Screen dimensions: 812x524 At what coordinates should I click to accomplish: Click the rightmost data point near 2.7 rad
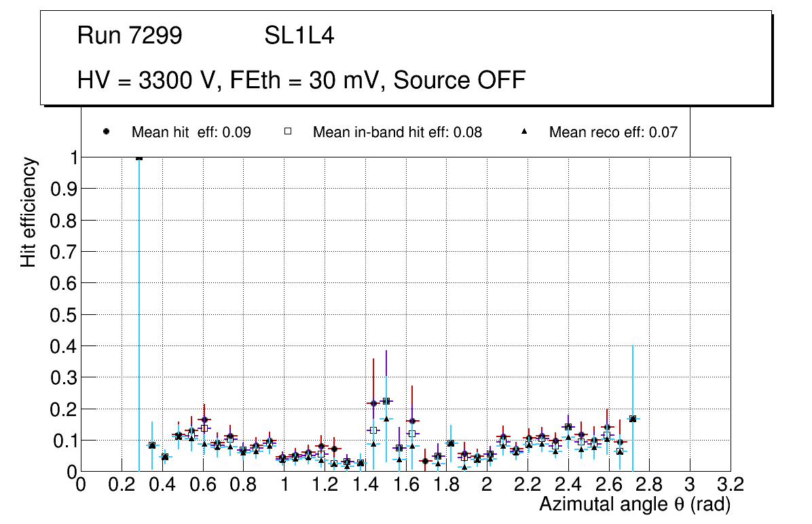[x=633, y=419]
